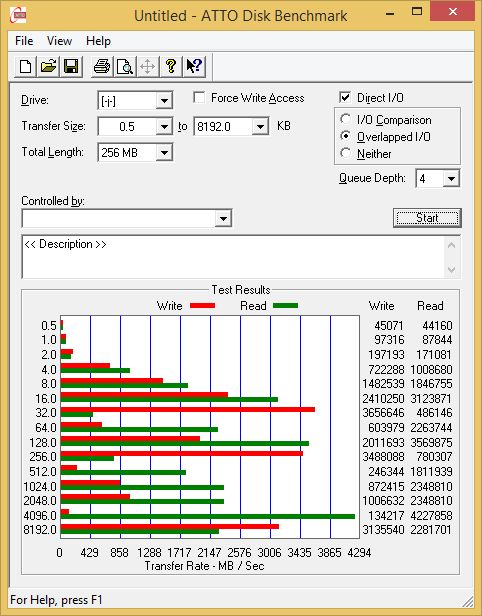Click the red write bar for 32.0
This screenshot has height=616, width=482.
point(188,409)
